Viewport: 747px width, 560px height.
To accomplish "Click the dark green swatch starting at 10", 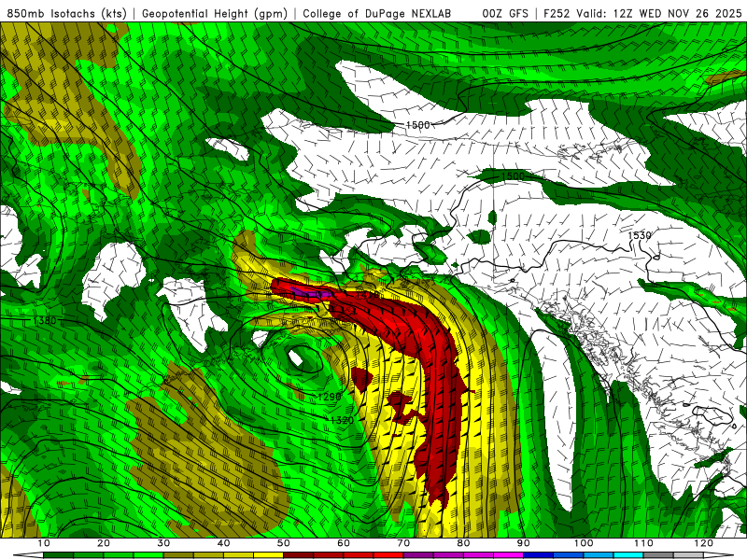I will click(59, 555).
